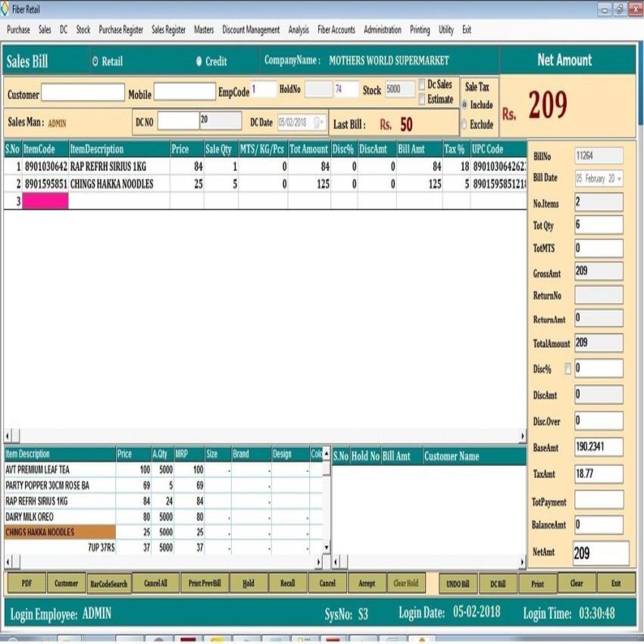Screen dimensions: 644x644
Task: Enable the Estimate checkbox
Action: pyautogui.click(x=422, y=98)
